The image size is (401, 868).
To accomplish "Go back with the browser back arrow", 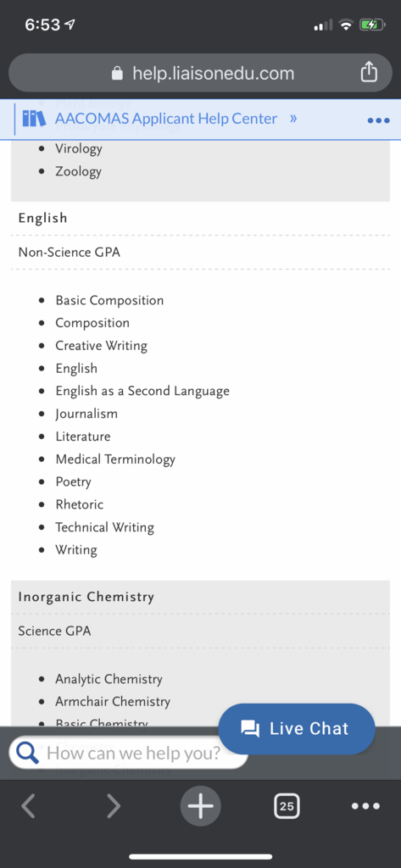I will (x=28, y=806).
